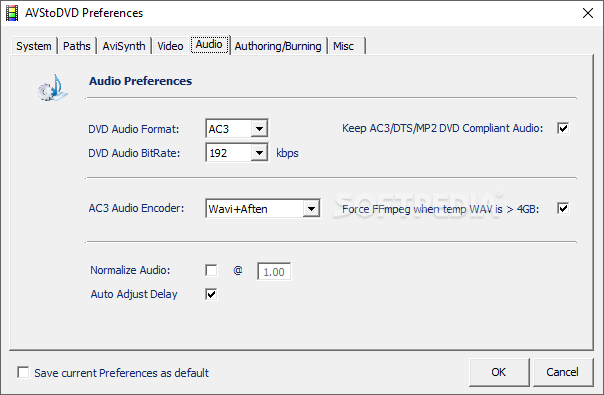Toggle Keep AC3/DTS/MP2 DVD Compliant Audio checkbox
This screenshot has width=604, height=395.
563,128
